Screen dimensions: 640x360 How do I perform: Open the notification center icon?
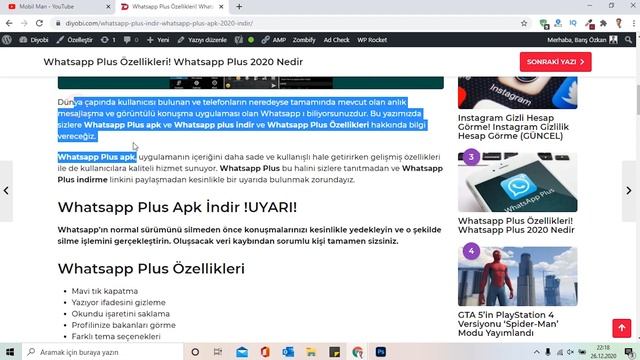click(x=629, y=352)
